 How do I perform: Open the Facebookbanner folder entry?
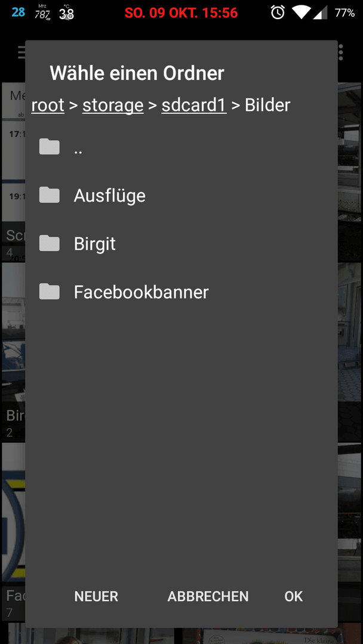181,292
